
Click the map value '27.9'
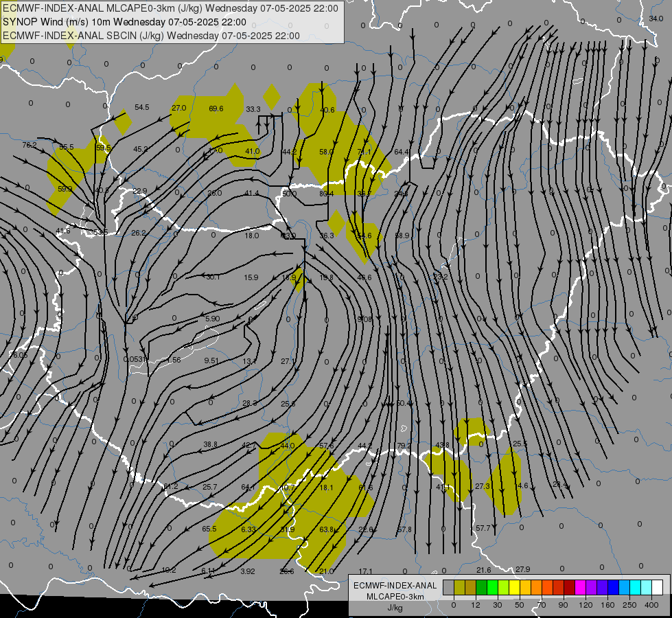pyautogui.click(x=523, y=569)
